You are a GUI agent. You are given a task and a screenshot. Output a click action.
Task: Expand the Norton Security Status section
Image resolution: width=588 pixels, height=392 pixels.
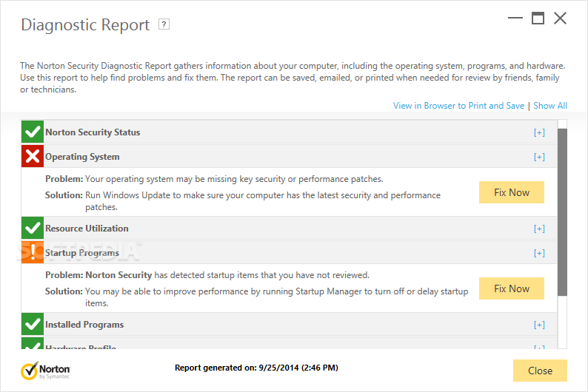(539, 132)
